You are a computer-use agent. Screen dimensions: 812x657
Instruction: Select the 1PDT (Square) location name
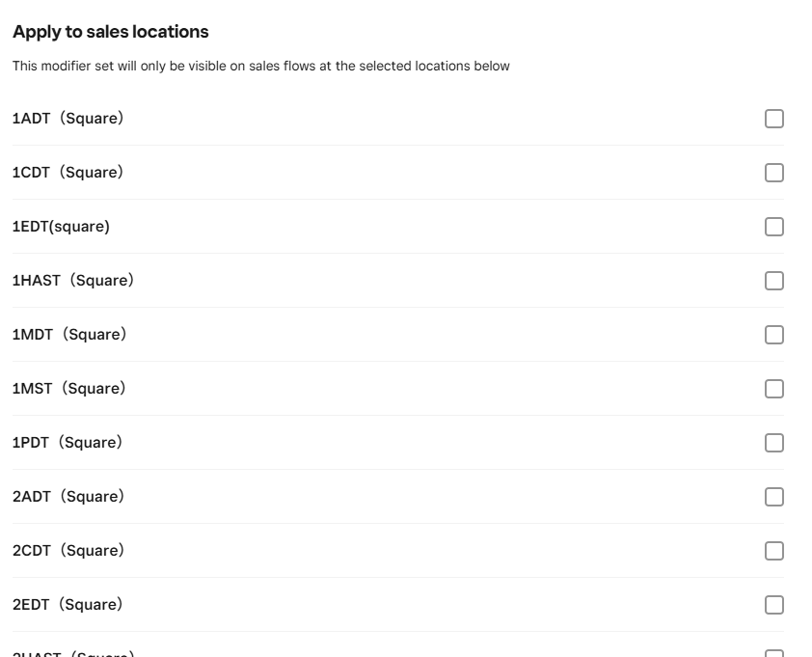pos(67,443)
